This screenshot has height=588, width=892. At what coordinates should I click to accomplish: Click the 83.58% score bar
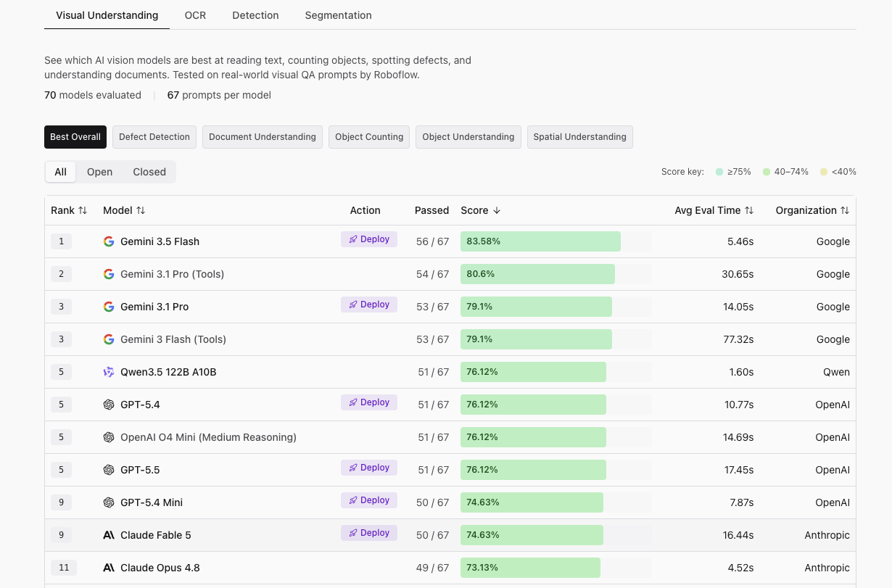540,241
